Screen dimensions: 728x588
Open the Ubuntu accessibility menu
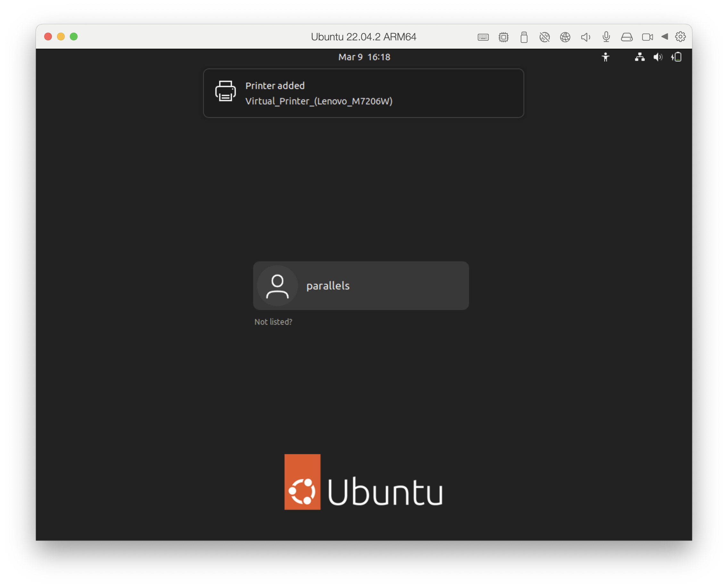[x=605, y=57]
